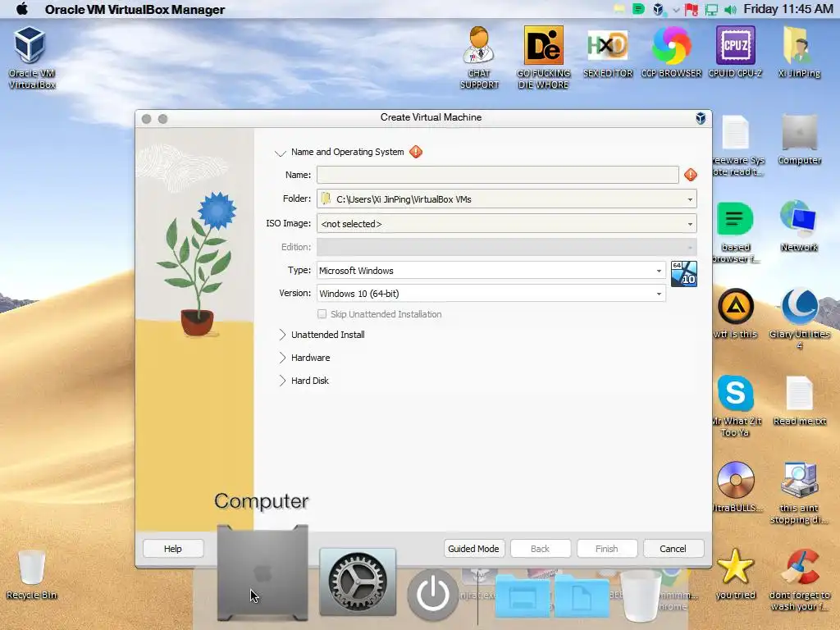Open the Skype desktop icon

[735, 405]
